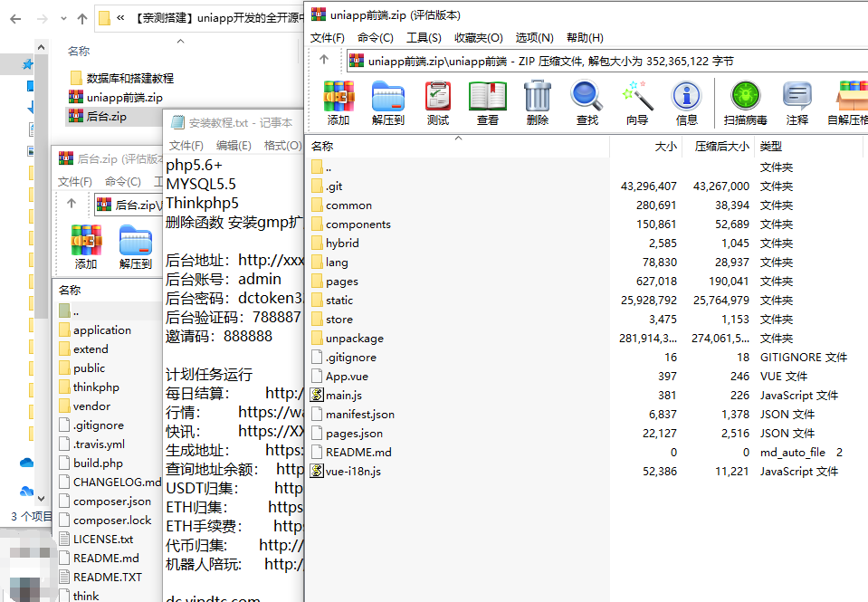Open the 向导 (Wizard) wand tool
Screen dimensions: 868x602
pyautogui.click(x=637, y=96)
